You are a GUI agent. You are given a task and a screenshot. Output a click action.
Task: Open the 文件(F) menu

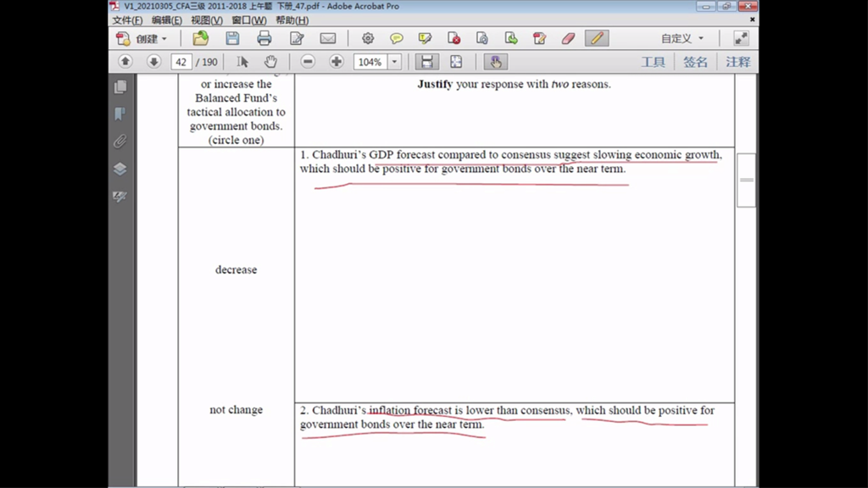(x=127, y=20)
